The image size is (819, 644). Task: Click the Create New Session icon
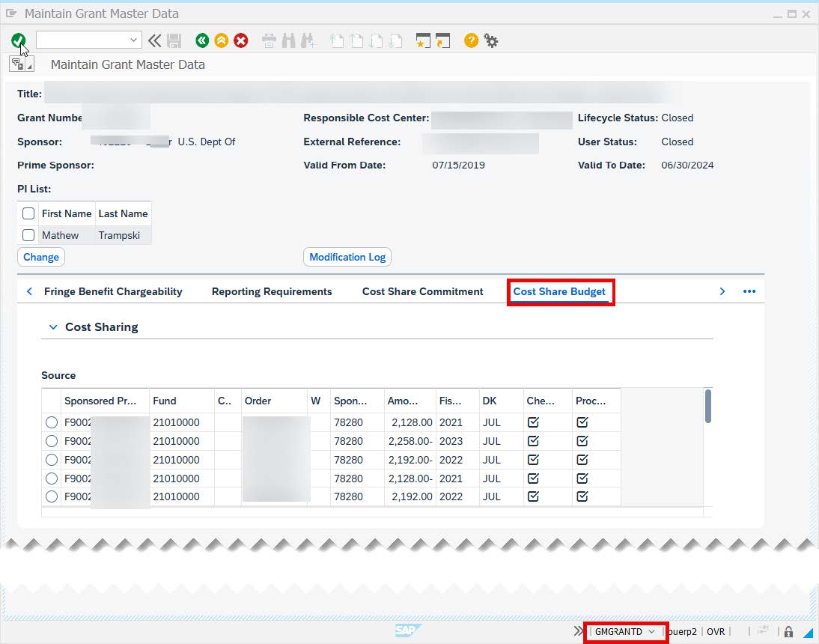(x=423, y=40)
